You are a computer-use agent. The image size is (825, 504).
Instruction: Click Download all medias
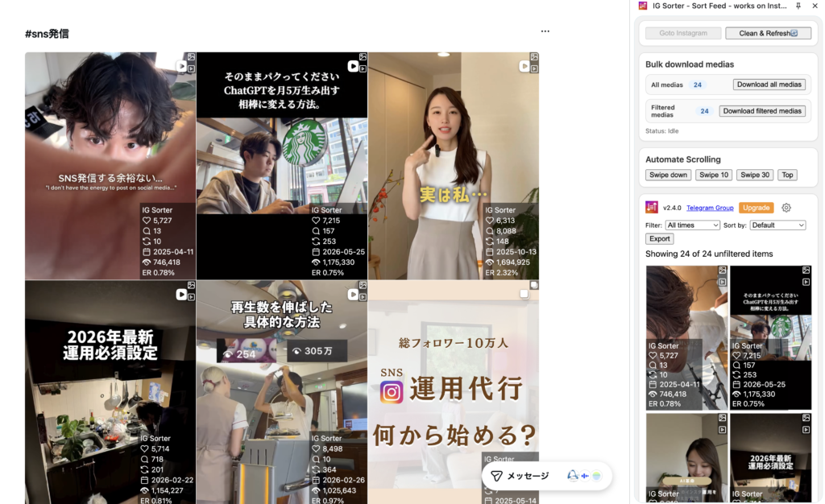[x=769, y=85]
